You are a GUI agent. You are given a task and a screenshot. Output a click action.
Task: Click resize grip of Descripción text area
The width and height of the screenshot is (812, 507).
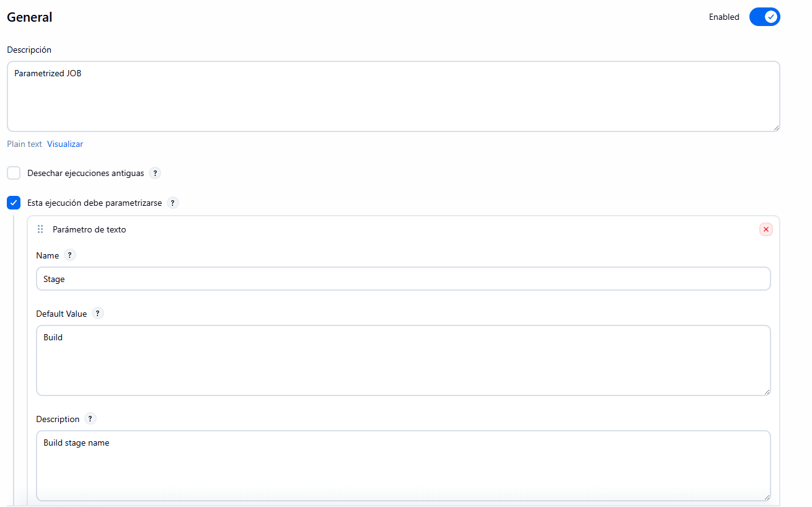[x=775, y=127]
